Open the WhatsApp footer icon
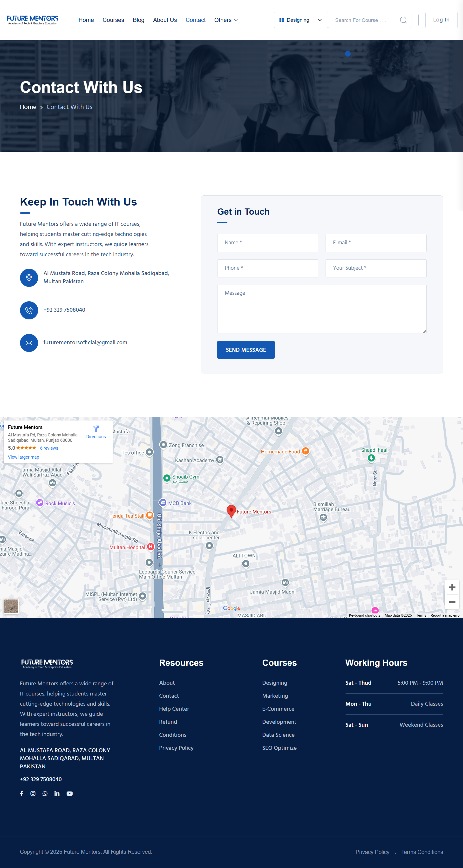 (45, 793)
